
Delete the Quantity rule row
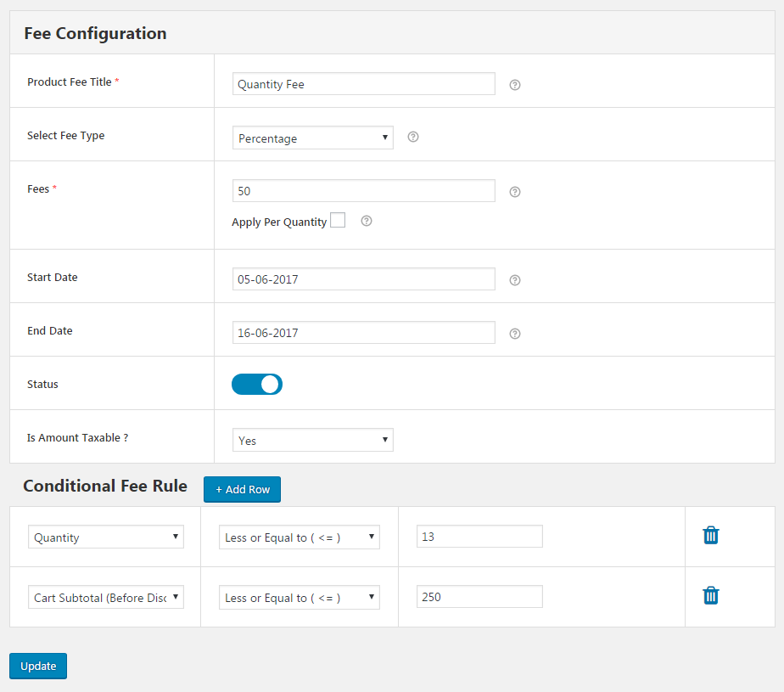pos(711,535)
